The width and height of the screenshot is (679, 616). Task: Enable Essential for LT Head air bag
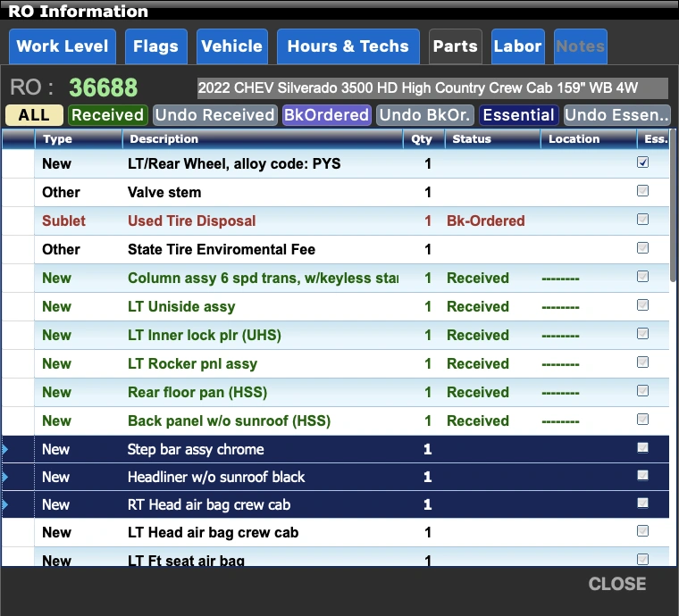[x=642, y=531]
